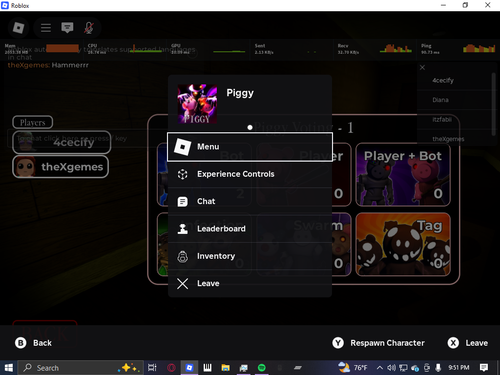Click the Chat icon in Piggy menu
The image size is (500, 375).
(x=182, y=202)
